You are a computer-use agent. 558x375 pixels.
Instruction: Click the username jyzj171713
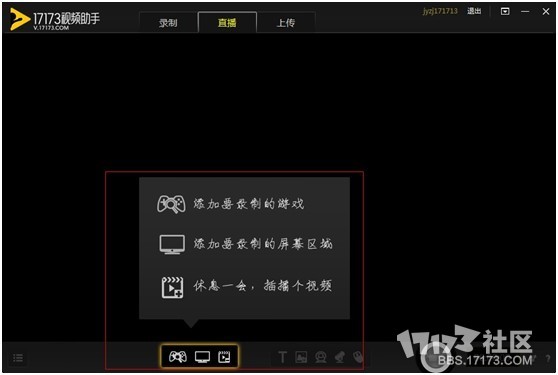coord(440,11)
